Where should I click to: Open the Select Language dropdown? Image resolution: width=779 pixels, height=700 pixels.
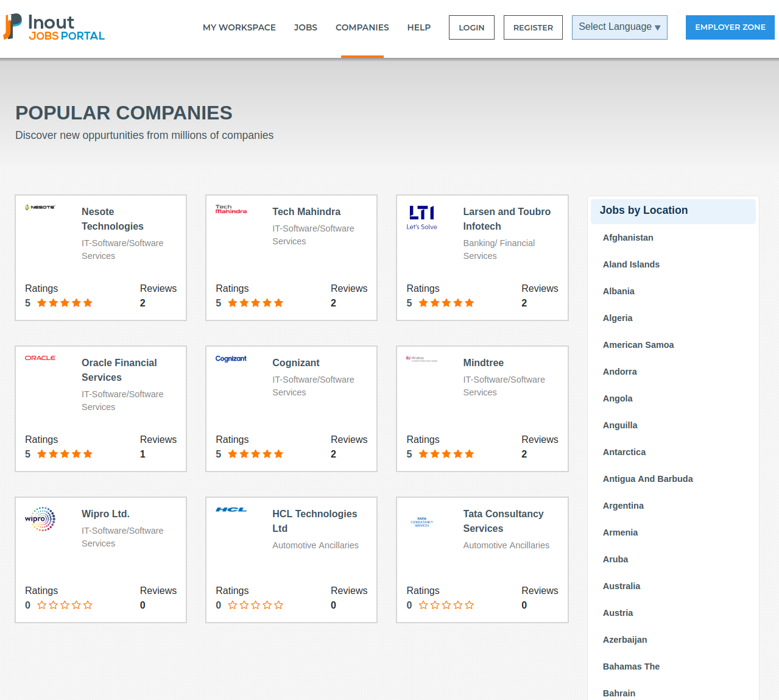(x=619, y=27)
